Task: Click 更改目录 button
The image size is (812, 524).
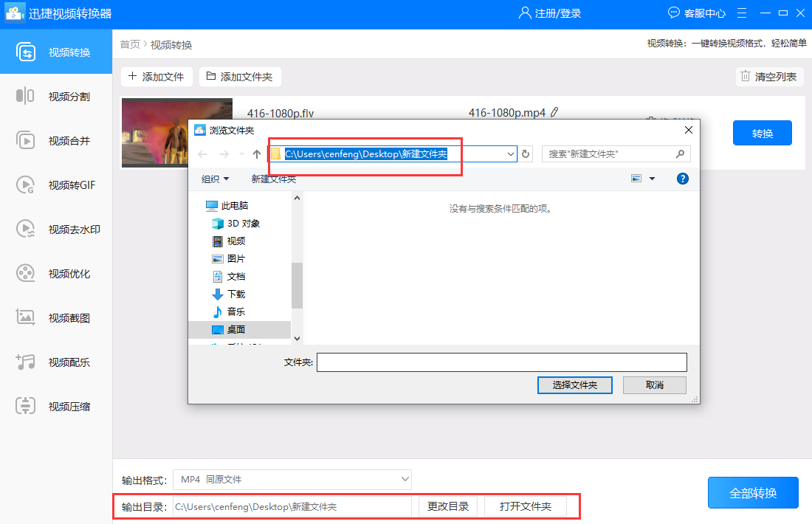Action: (448, 506)
